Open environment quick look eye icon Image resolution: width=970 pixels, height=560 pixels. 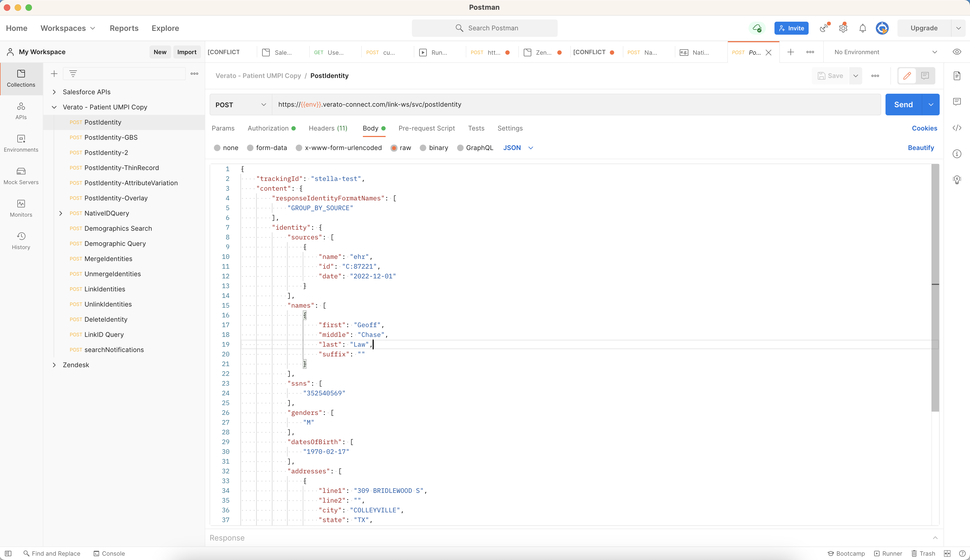coord(956,52)
